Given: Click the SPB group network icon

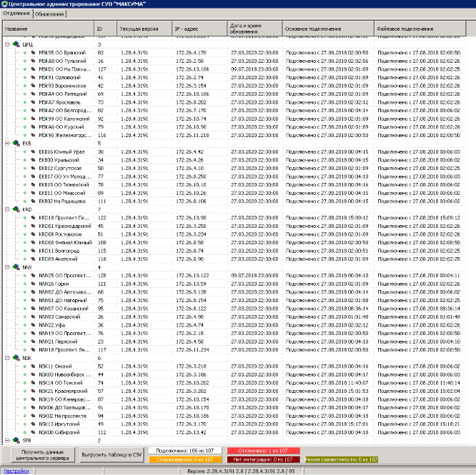Looking at the screenshot, I should tap(16, 441).
